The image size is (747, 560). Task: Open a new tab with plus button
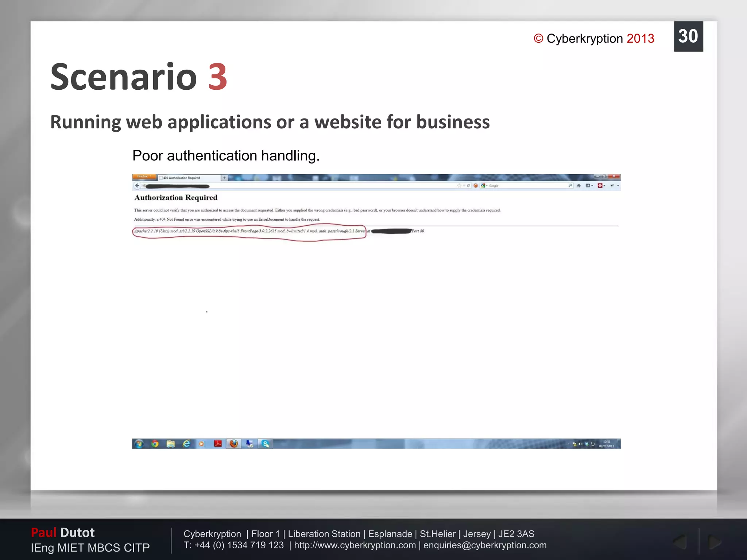point(225,178)
